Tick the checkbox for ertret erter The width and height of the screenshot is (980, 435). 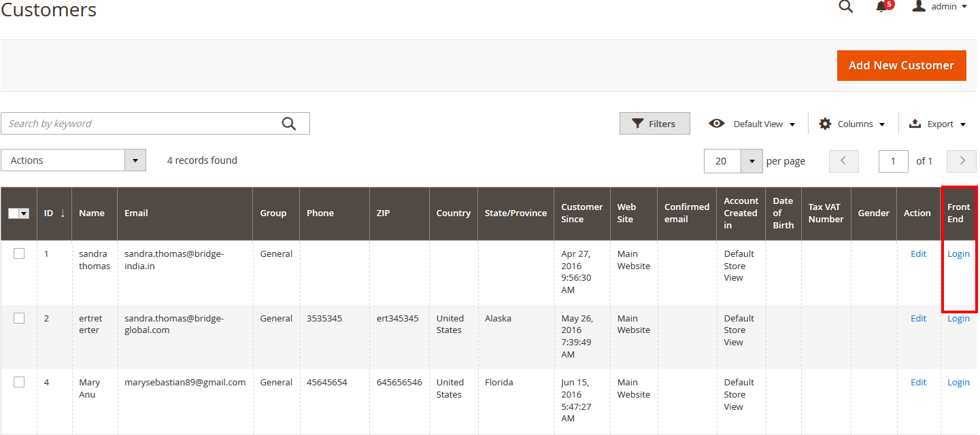(19, 318)
